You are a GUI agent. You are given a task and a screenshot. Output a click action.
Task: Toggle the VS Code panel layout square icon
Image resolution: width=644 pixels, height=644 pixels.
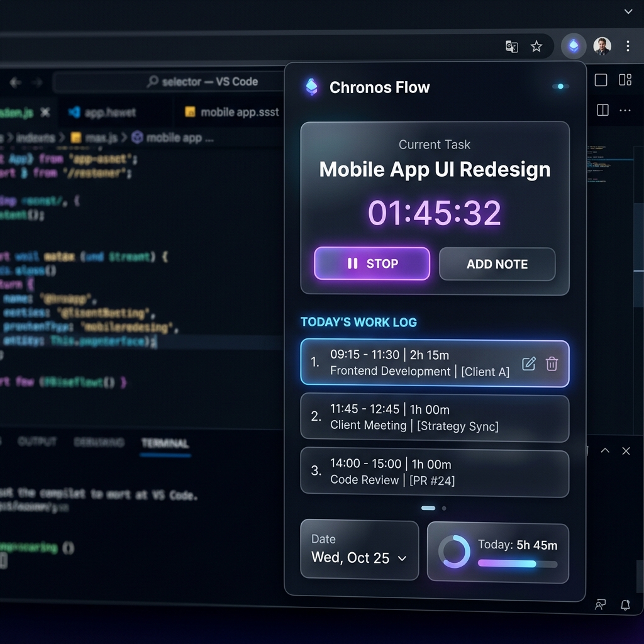[x=601, y=80]
